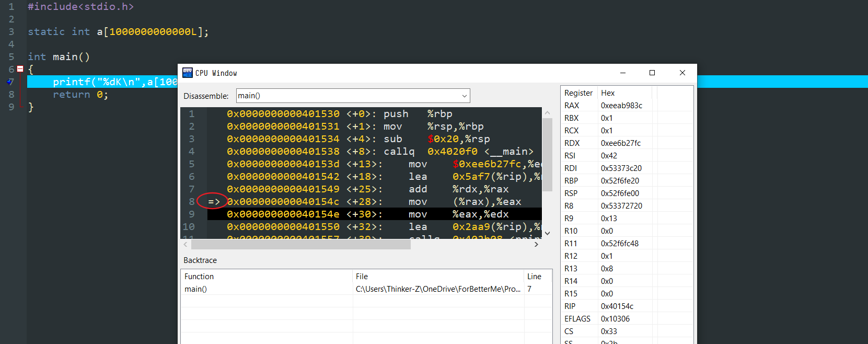Viewport: 868px width, 344px height.
Task: Select the Register column header
Action: pyautogui.click(x=578, y=93)
